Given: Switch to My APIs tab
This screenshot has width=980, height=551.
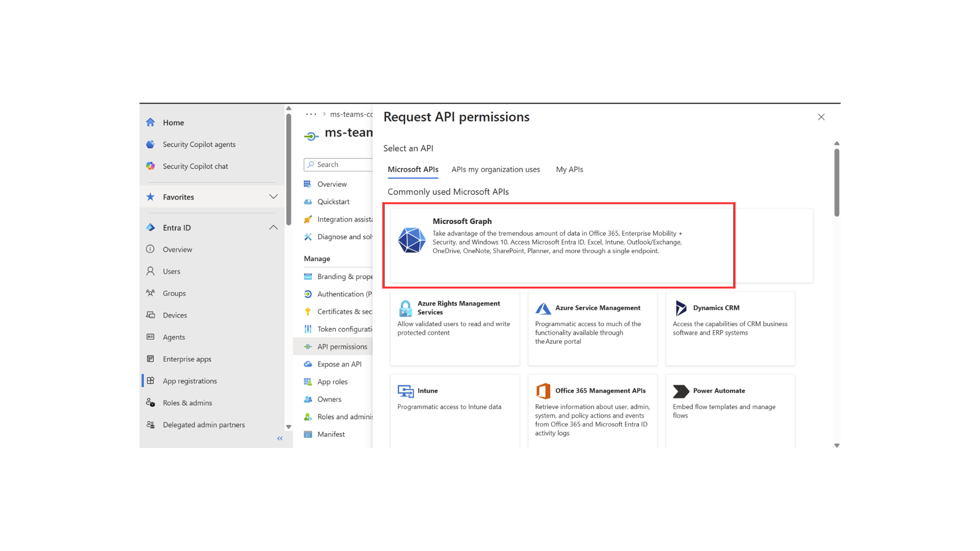Looking at the screenshot, I should (570, 169).
